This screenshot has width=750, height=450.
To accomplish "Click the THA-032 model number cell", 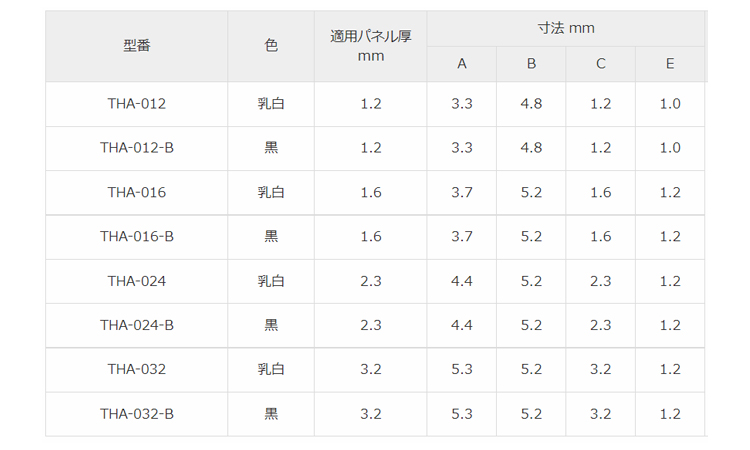I will point(137,369).
